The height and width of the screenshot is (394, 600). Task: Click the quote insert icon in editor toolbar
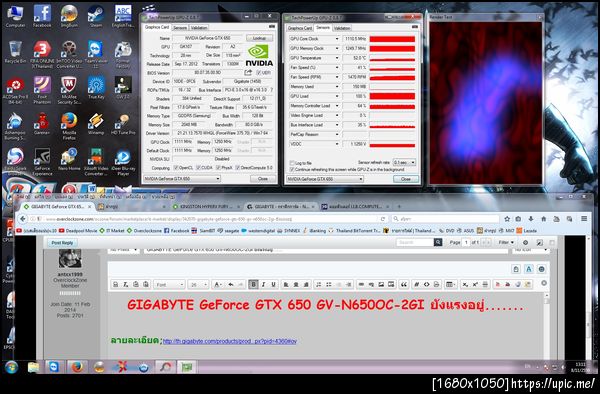404,284
